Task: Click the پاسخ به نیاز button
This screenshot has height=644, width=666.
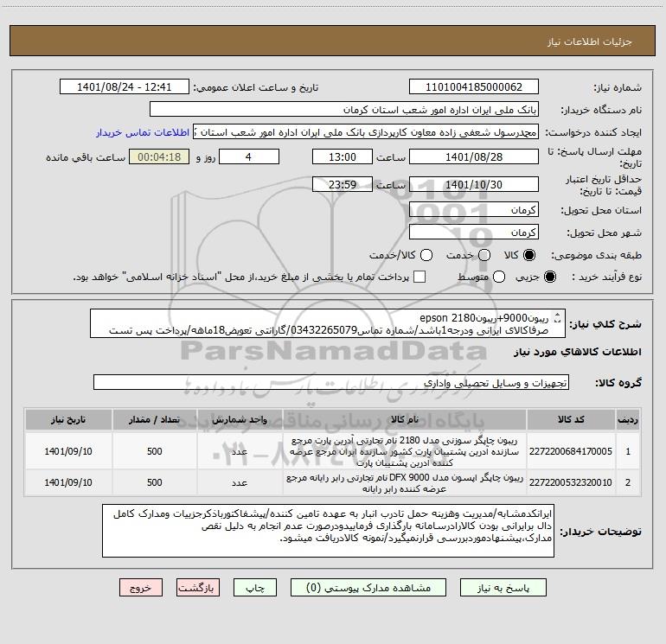Action: (x=503, y=588)
